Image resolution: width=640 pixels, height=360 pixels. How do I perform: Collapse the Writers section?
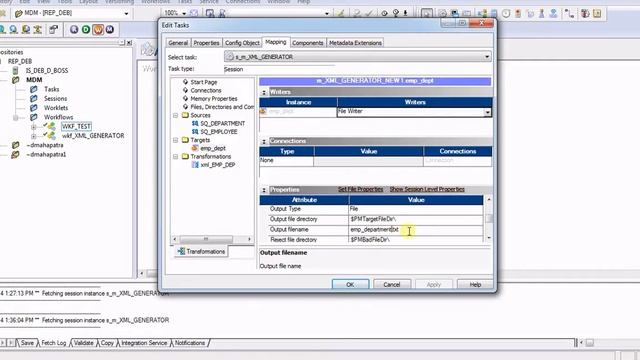pos(264,92)
